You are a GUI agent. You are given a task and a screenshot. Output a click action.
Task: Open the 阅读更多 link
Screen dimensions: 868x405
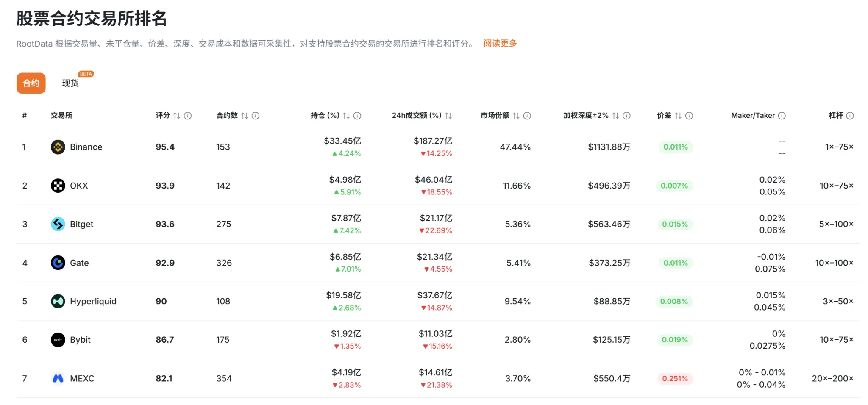(500, 43)
